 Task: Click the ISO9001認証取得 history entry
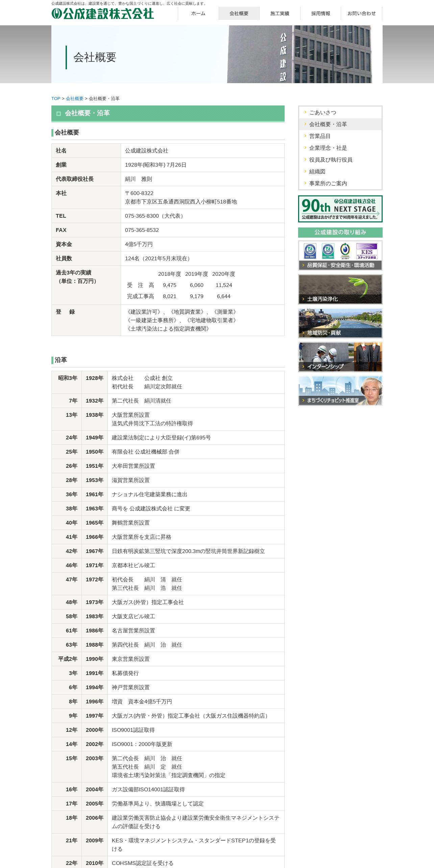click(133, 730)
